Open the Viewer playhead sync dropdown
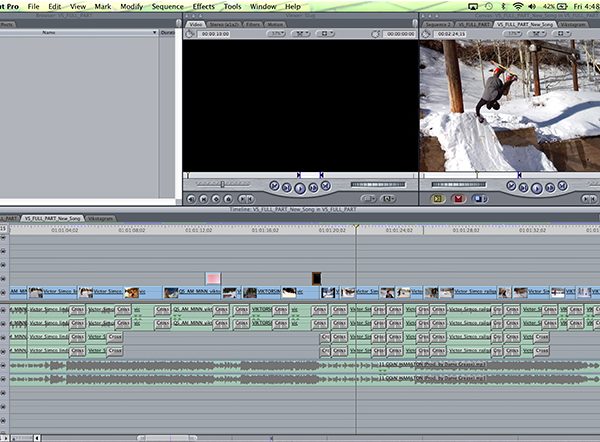The height and width of the screenshot is (442, 600). pos(301,34)
